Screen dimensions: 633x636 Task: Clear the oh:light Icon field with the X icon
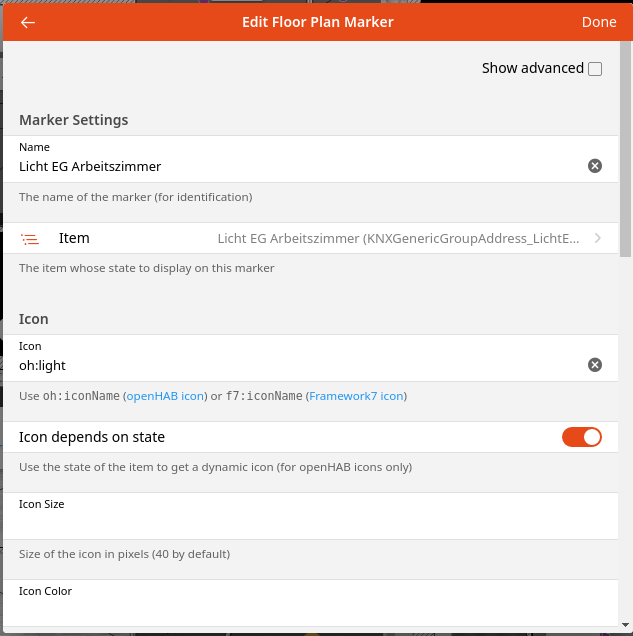click(595, 365)
